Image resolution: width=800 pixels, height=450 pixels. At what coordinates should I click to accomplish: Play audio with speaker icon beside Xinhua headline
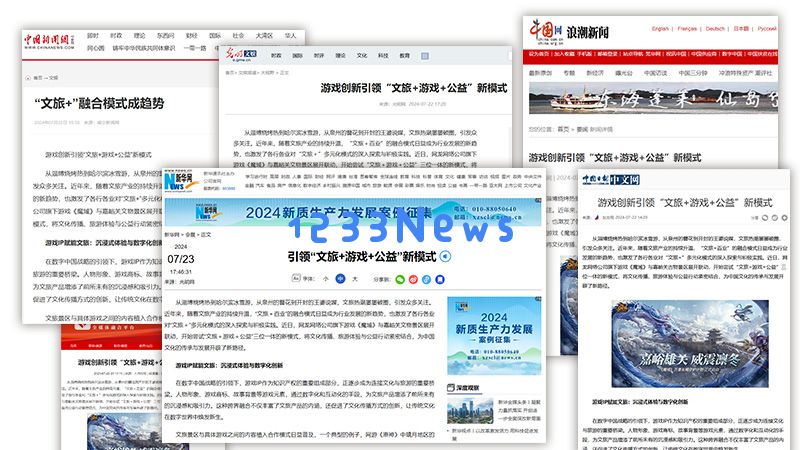pyautogui.click(x=445, y=256)
